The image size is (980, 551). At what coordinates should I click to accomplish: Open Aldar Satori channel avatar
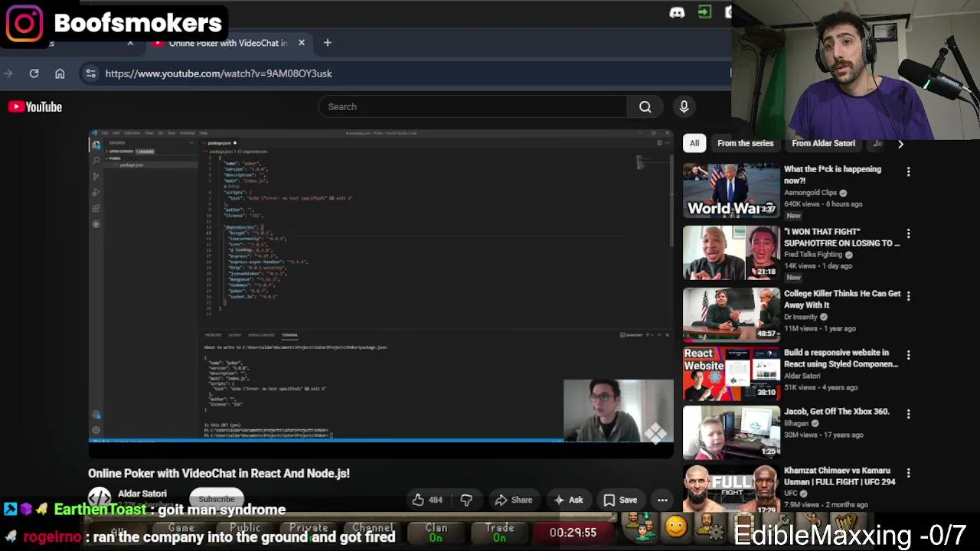tap(100, 498)
